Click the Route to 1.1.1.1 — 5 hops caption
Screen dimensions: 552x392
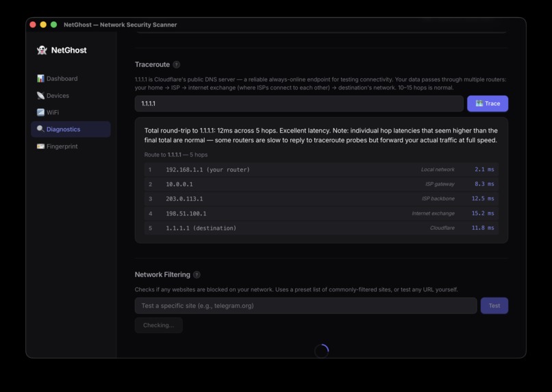click(x=176, y=155)
